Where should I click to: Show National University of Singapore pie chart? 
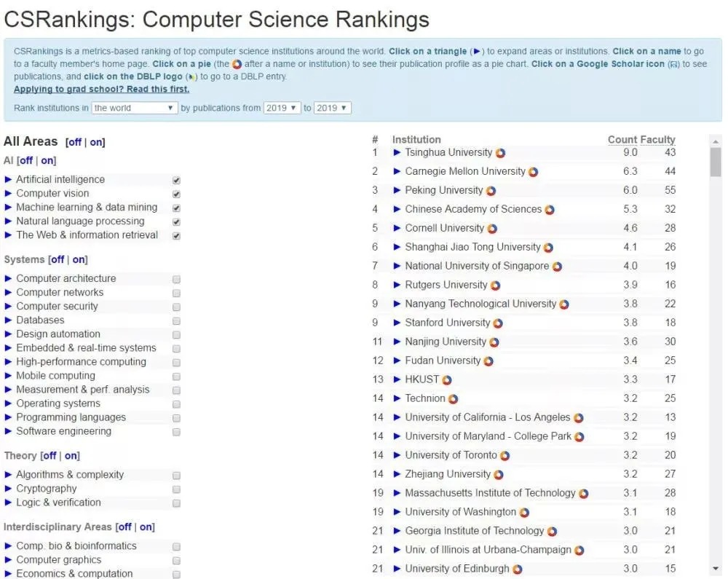(557, 267)
